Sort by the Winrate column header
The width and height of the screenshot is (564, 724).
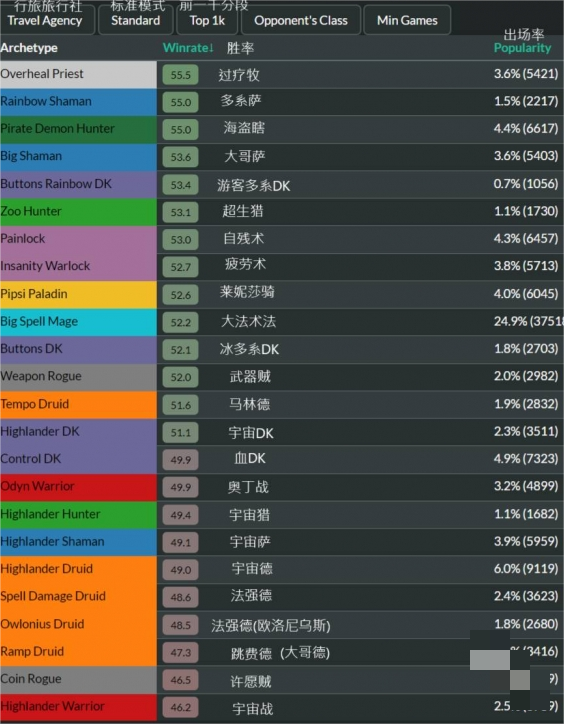point(188,48)
